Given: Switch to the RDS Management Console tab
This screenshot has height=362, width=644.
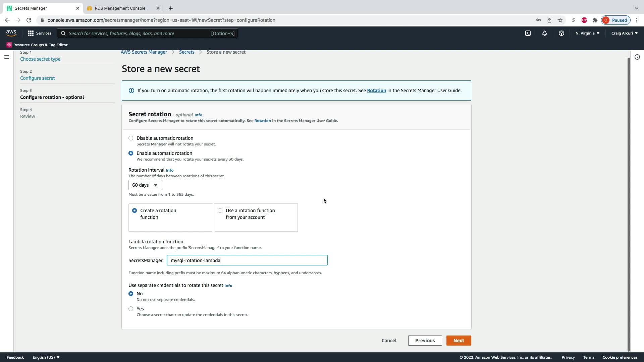Looking at the screenshot, I should 120,8.
